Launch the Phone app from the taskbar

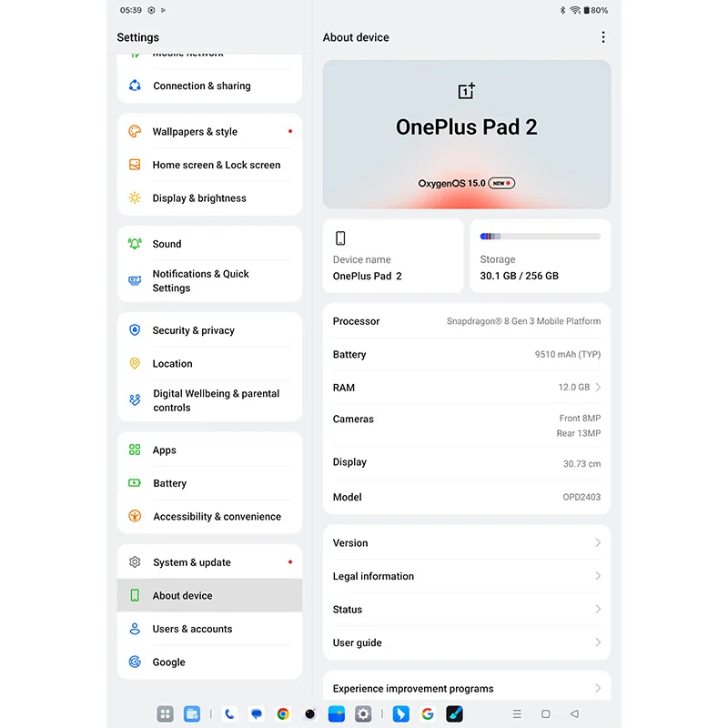click(x=229, y=713)
